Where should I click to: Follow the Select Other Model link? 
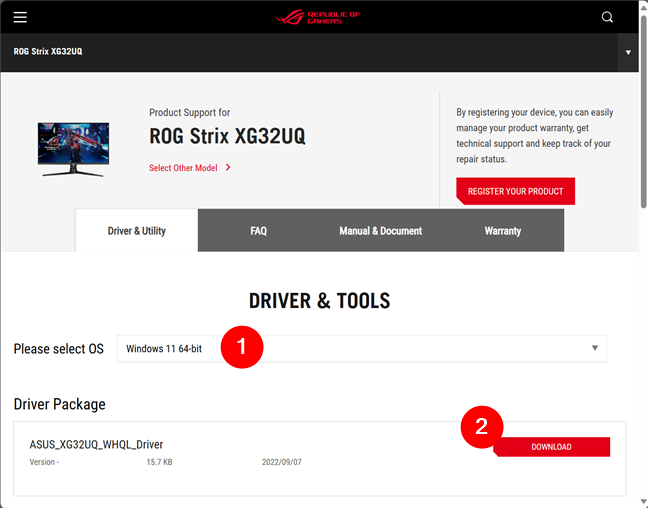click(183, 168)
